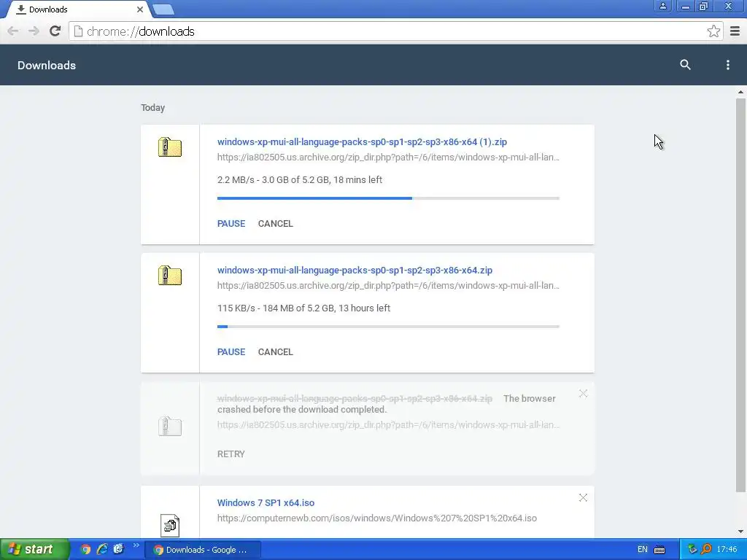Click the page's vertical scrollbar thumb

click(x=740, y=295)
